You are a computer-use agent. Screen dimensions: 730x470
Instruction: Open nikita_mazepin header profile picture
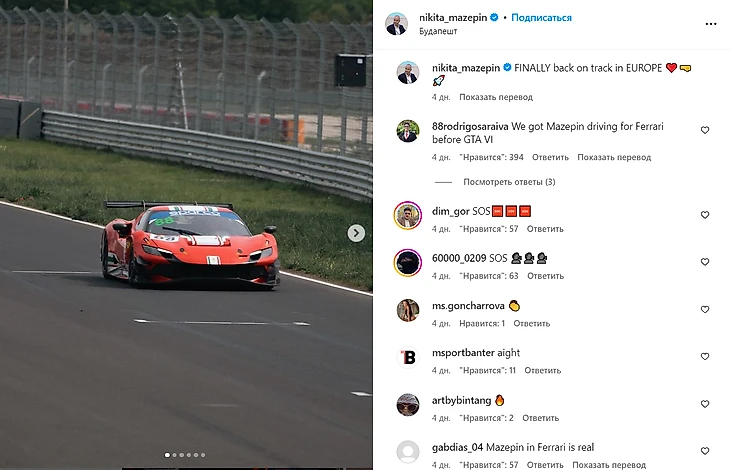397,24
